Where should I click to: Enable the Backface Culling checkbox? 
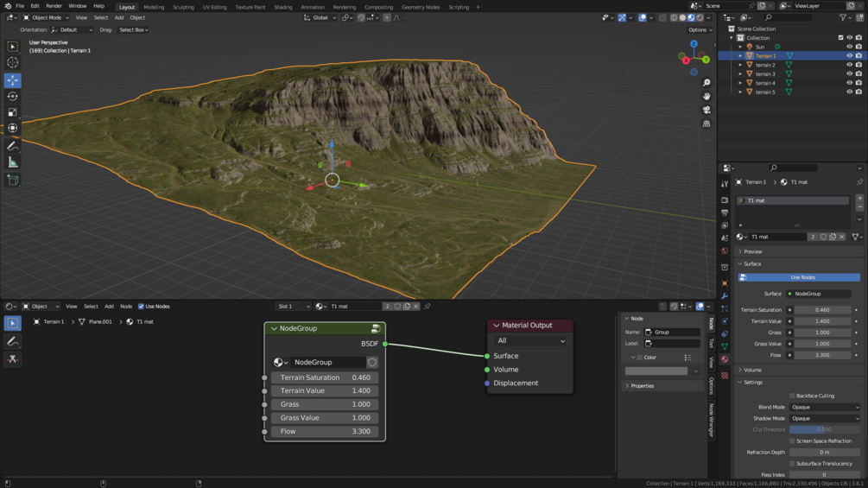792,396
